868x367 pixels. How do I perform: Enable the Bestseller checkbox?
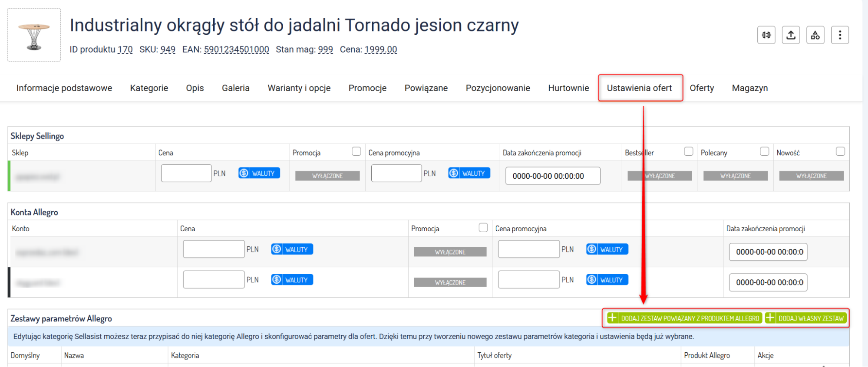pyautogui.click(x=688, y=151)
